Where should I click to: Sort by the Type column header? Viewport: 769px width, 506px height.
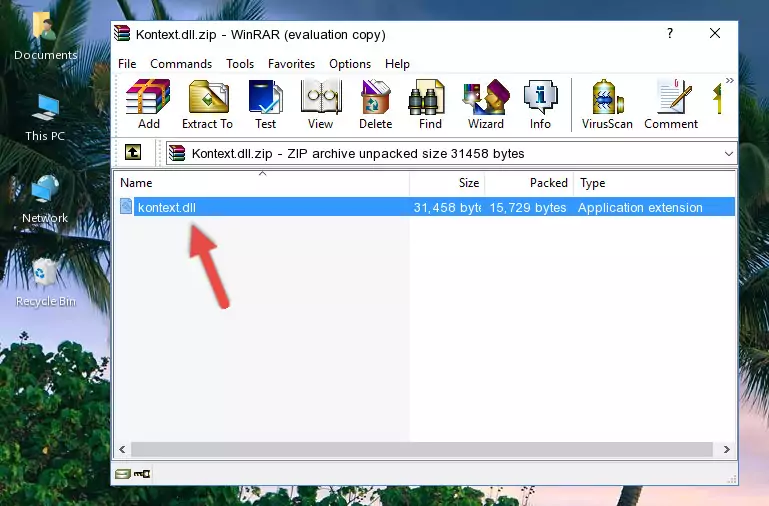pos(654,183)
